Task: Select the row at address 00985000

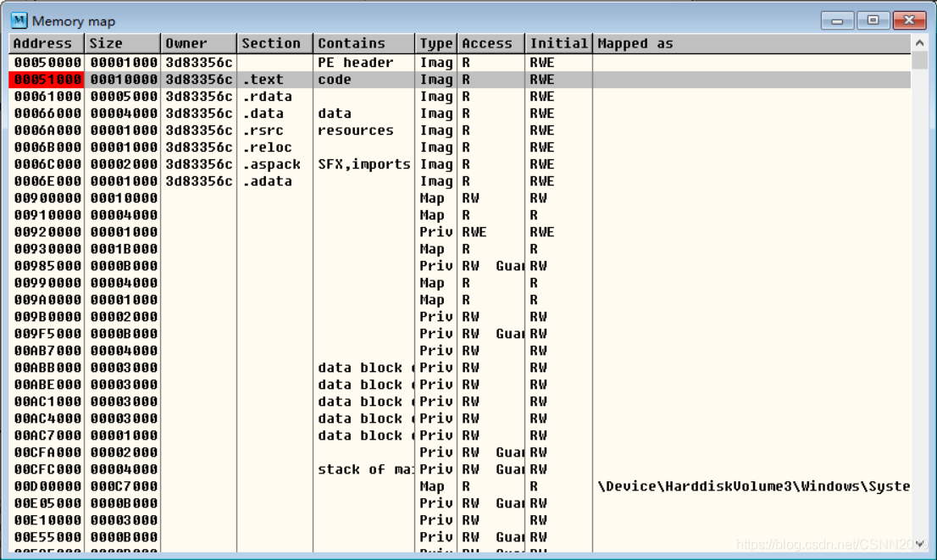Action: point(459,266)
